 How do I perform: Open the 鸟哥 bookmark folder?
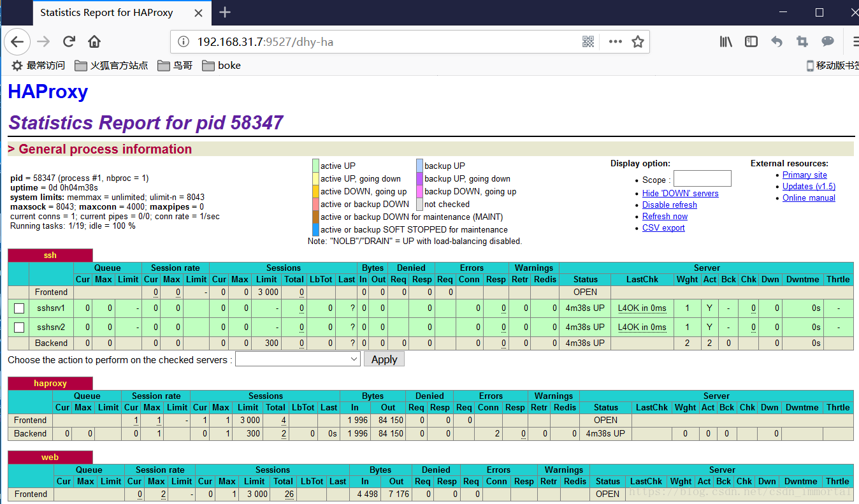point(175,65)
